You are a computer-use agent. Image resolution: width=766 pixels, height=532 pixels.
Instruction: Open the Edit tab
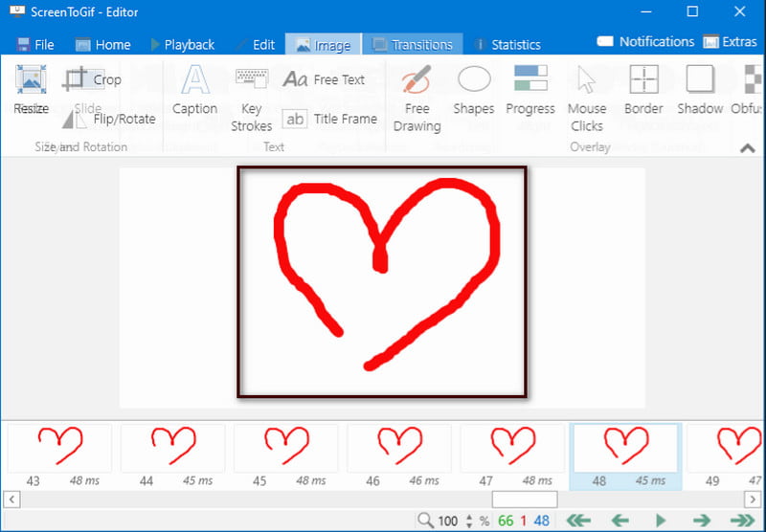click(255, 45)
